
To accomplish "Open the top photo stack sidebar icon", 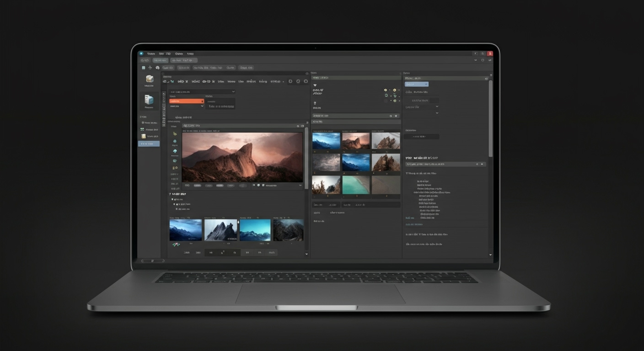I will point(149,79).
